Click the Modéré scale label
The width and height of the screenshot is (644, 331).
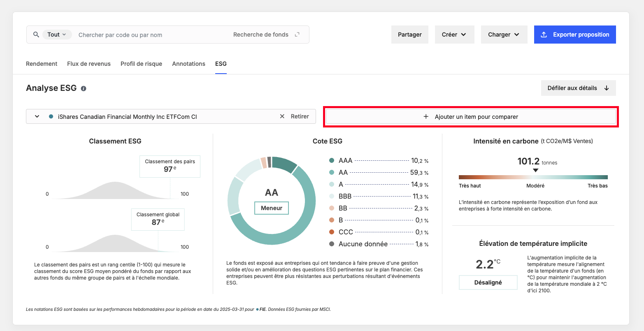pyautogui.click(x=535, y=186)
